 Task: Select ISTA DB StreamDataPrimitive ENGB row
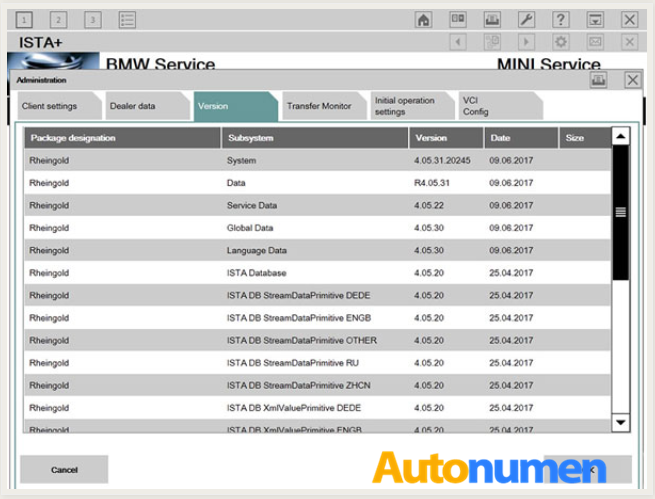tap(317, 318)
